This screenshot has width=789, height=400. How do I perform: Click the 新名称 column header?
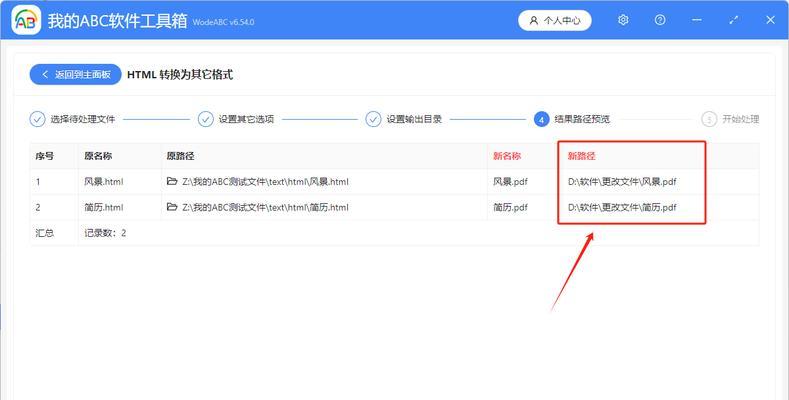click(x=507, y=156)
